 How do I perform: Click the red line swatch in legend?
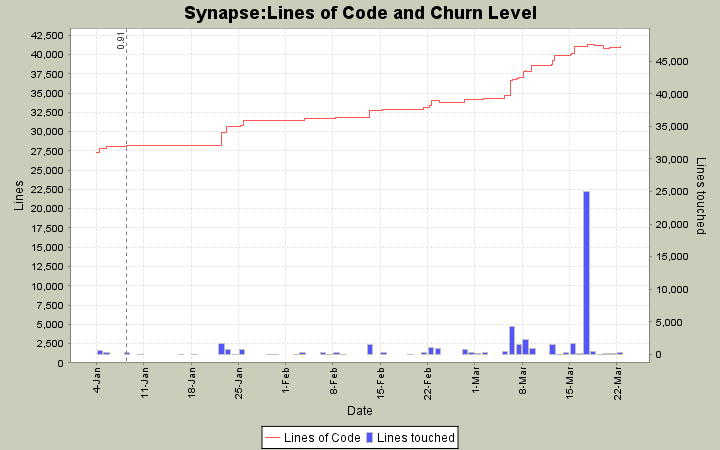click(273, 438)
